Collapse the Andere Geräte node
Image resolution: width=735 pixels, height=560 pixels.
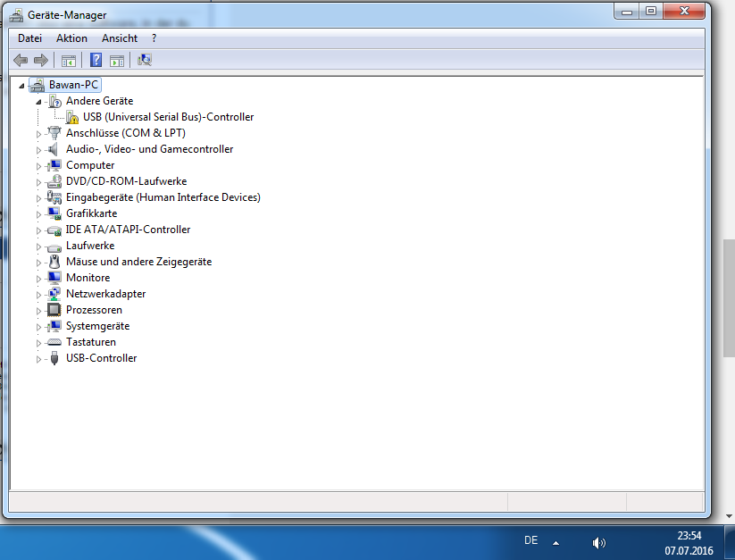38,102
